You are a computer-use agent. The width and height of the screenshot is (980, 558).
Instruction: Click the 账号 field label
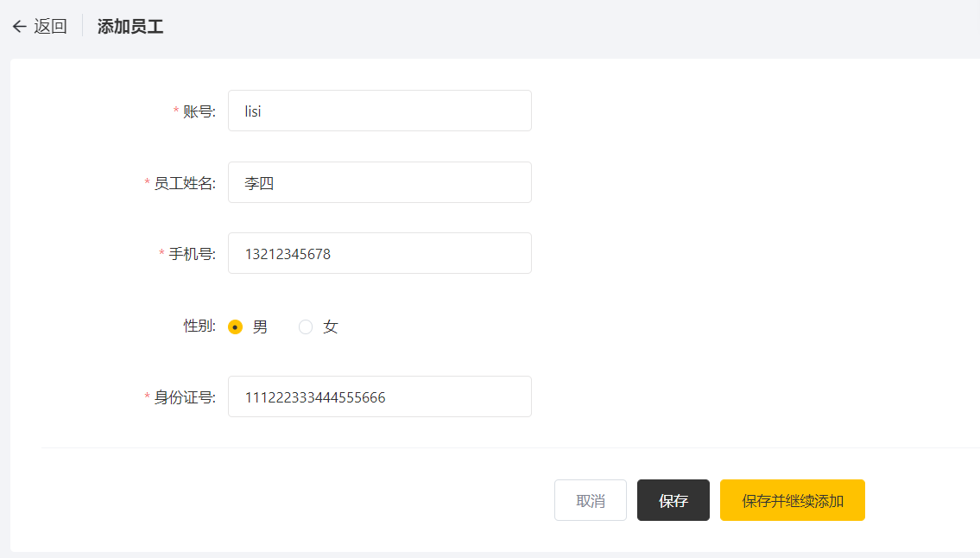(x=199, y=111)
